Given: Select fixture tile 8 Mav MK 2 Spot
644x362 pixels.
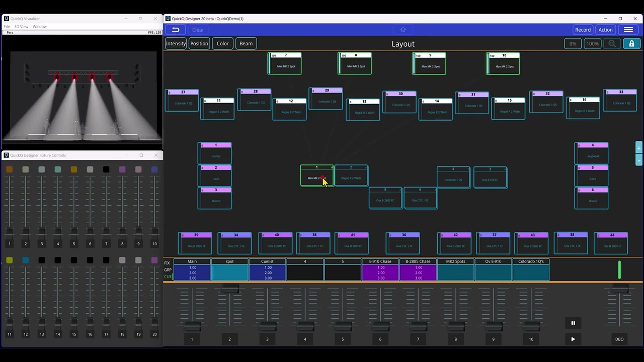Looking at the screenshot, I should coord(355,63).
